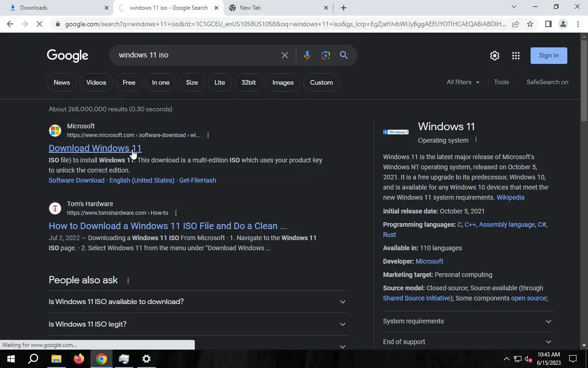This screenshot has width=588, height=368.
Task: Click into the Google search box
Action: 198,55
